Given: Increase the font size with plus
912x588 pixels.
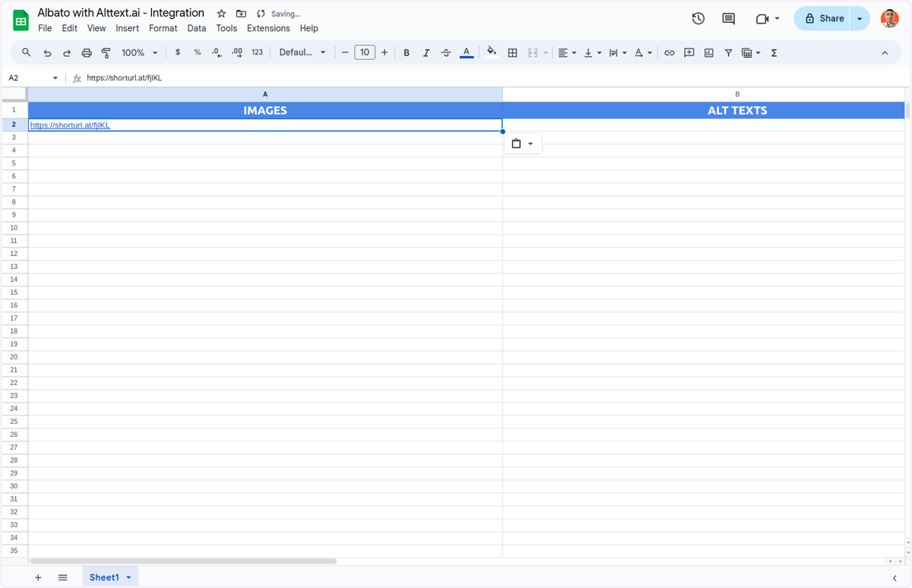Looking at the screenshot, I should [385, 52].
